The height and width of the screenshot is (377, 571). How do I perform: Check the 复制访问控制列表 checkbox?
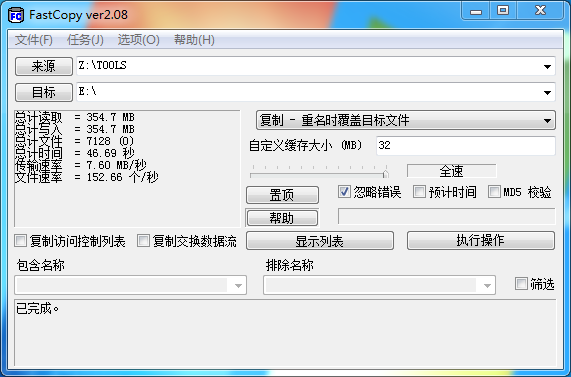pyautogui.click(x=20, y=241)
